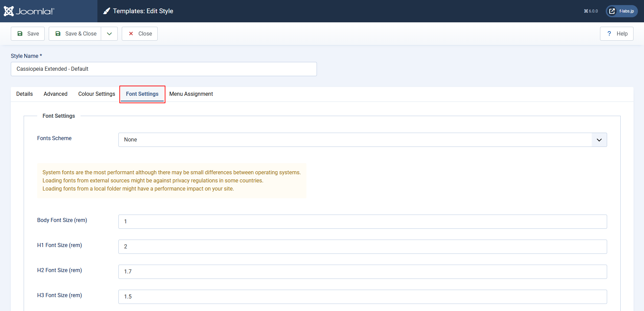Screen dimensions: 644x311
Task: Go to the Menu Assignment tab
Action: 191,94
